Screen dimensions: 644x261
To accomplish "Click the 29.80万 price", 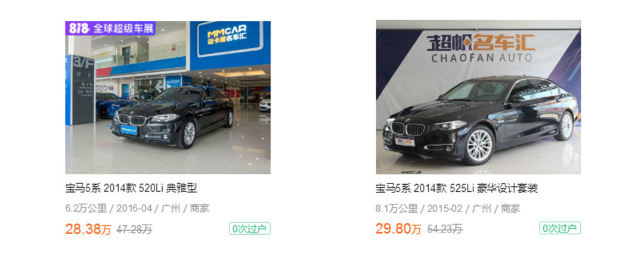I will tap(398, 229).
